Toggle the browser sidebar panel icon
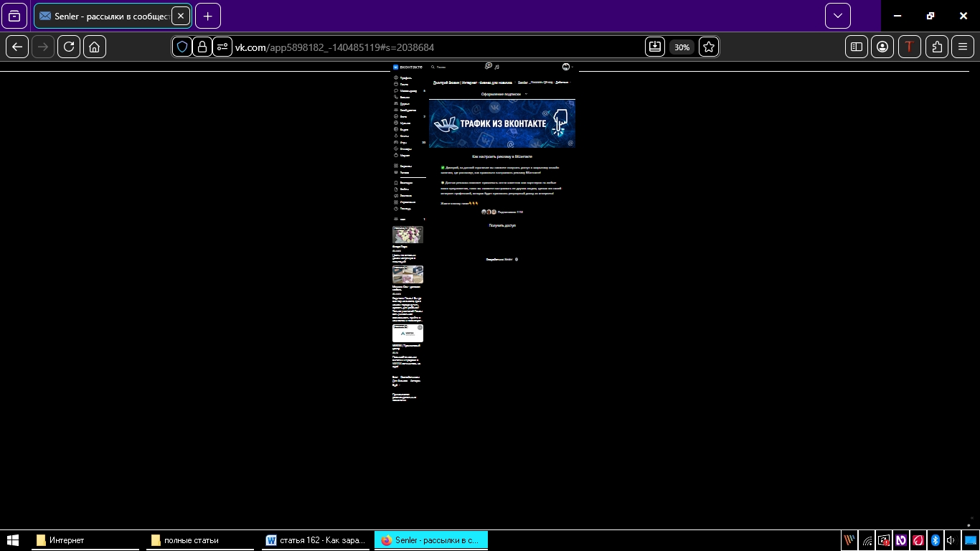The height and width of the screenshot is (551, 980). tap(857, 47)
